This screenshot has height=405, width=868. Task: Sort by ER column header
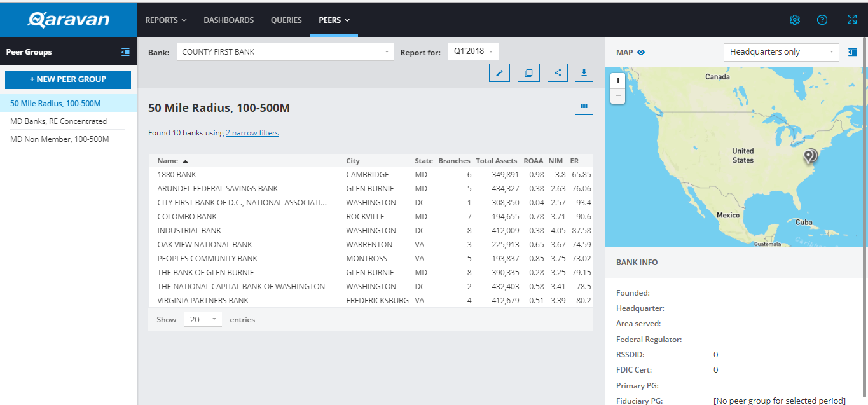(x=574, y=161)
